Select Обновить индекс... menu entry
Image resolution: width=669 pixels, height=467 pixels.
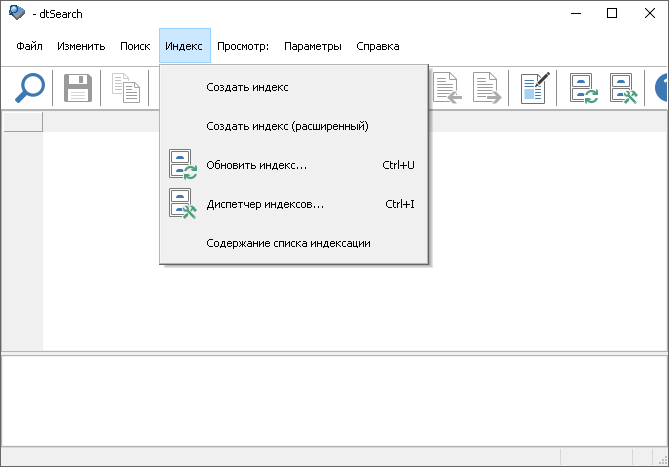tap(294, 165)
